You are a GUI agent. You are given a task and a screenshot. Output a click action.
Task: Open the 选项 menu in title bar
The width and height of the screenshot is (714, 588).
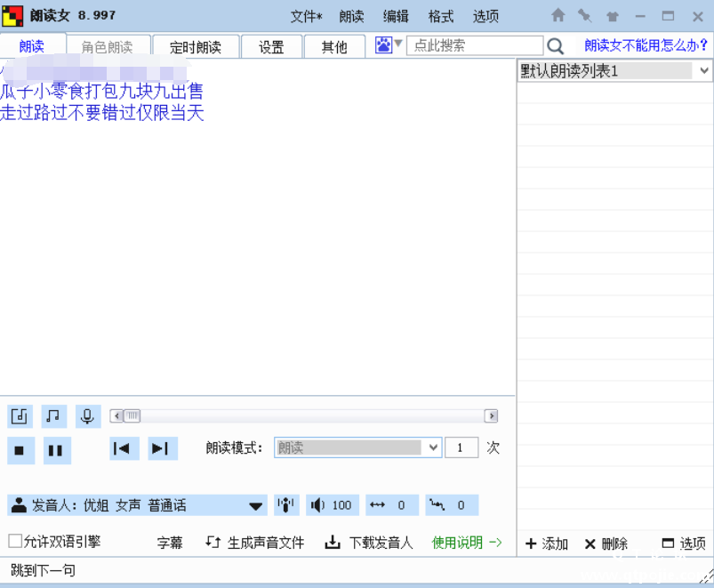485,17
